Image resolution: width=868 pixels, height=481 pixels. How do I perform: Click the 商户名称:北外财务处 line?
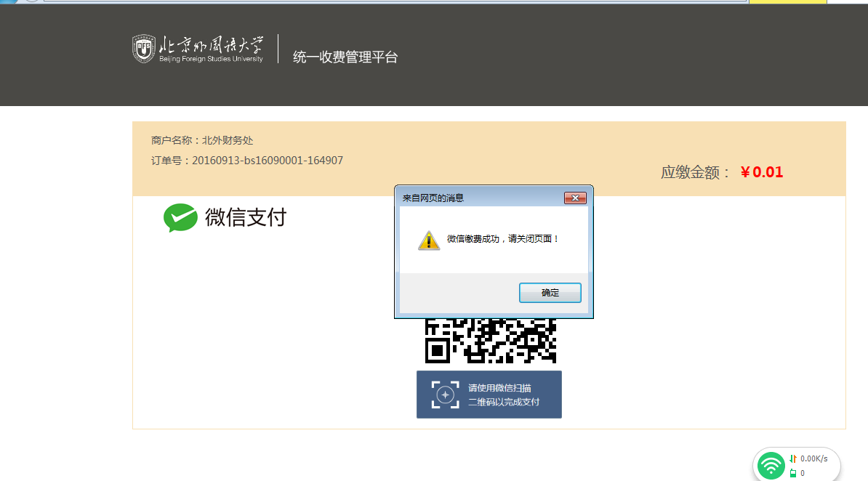[202, 140]
